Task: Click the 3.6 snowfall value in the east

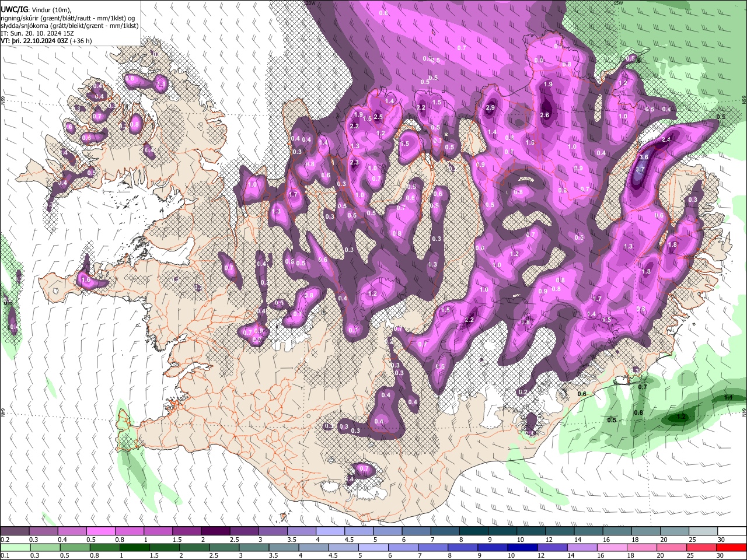Action: tap(644, 157)
